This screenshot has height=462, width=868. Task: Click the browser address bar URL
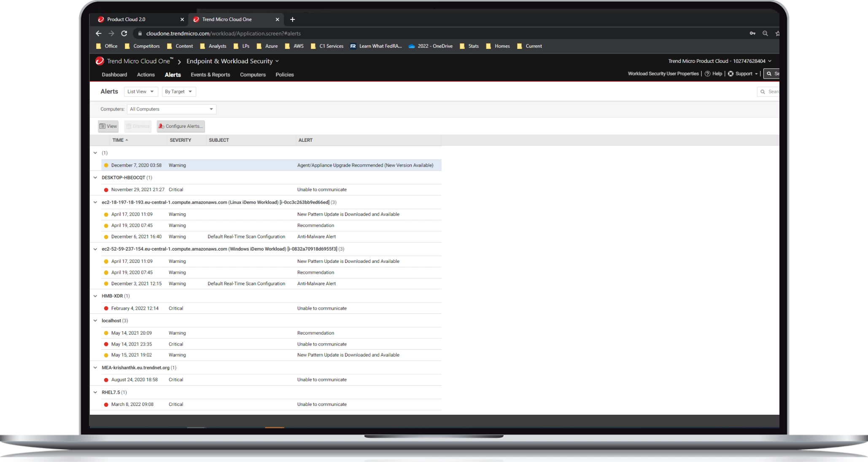pos(224,33)
